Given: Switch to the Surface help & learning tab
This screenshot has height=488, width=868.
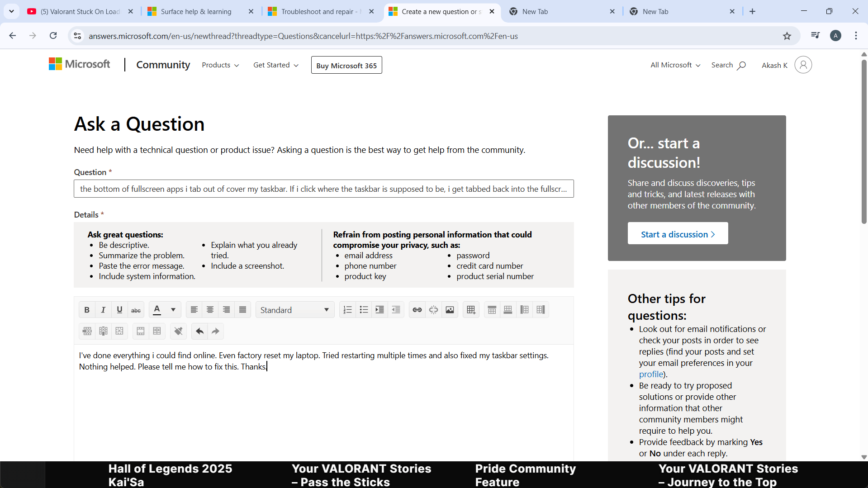Looking at the screenshot, I should (196, 11).
